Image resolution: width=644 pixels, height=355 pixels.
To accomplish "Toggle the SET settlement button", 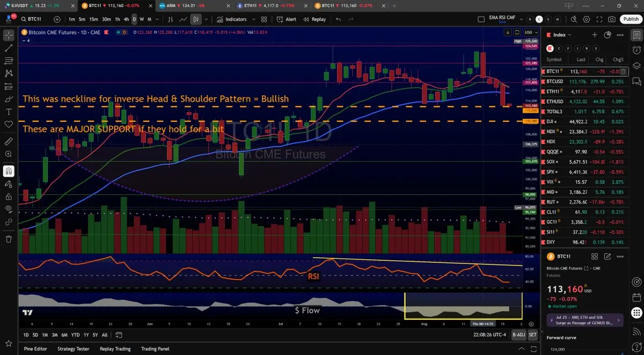I will click(532, 335).
